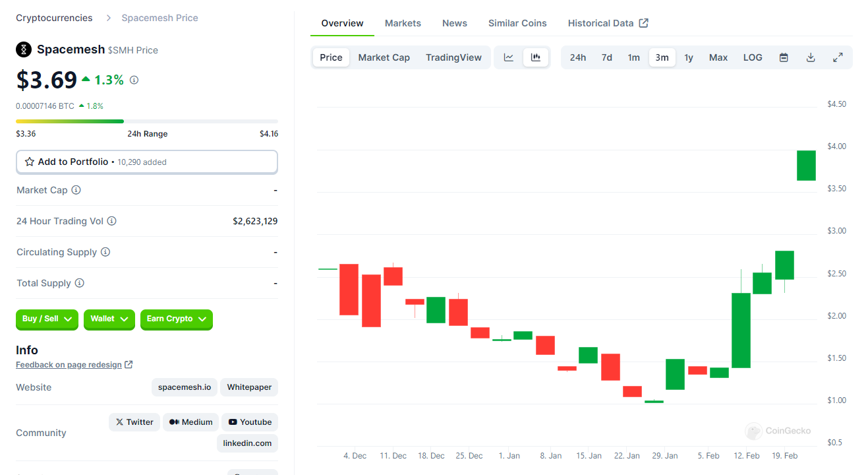Open the Markets tab
The height and width of the screenshot is (475, 868).
tap(403, 23)
